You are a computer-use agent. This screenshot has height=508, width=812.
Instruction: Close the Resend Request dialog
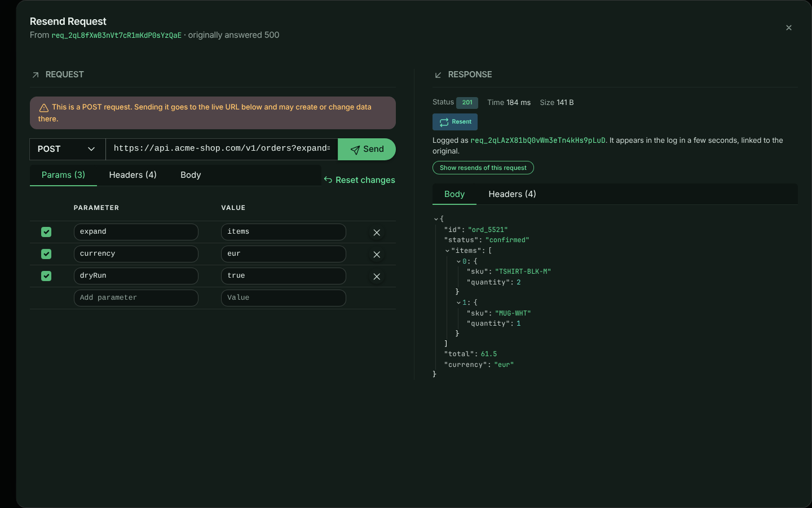(789, 28)
